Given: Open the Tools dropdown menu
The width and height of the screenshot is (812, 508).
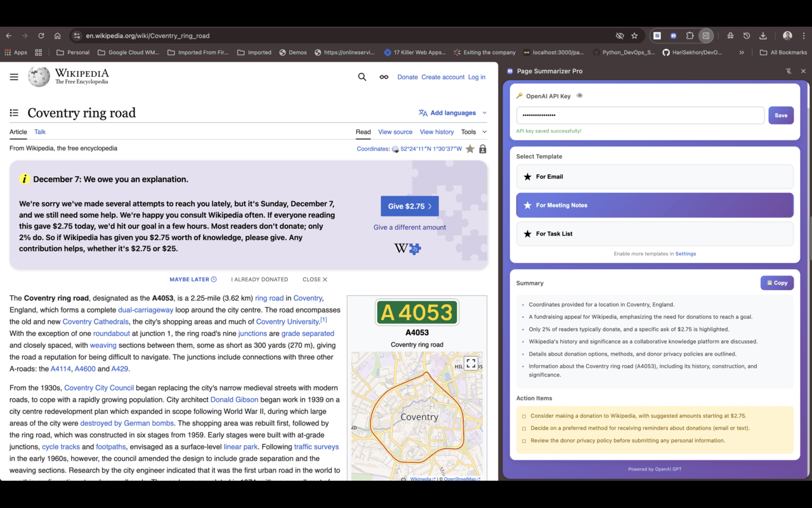Looking at the screenshot, I should click(473, 132).
